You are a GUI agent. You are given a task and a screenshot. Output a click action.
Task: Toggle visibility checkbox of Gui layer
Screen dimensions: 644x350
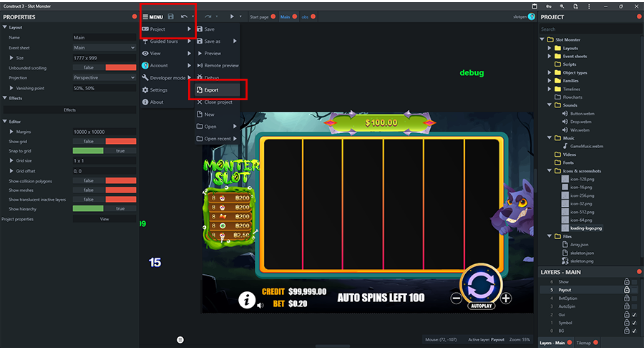pyautogui.click(x=635, y=314)
